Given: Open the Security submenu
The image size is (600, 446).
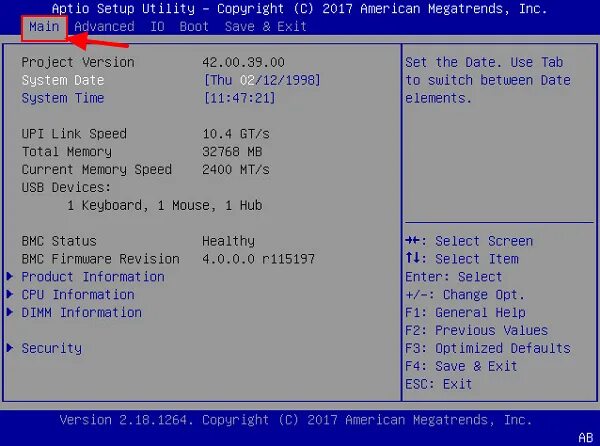Looking at the screenshot, I should (52, 348).
